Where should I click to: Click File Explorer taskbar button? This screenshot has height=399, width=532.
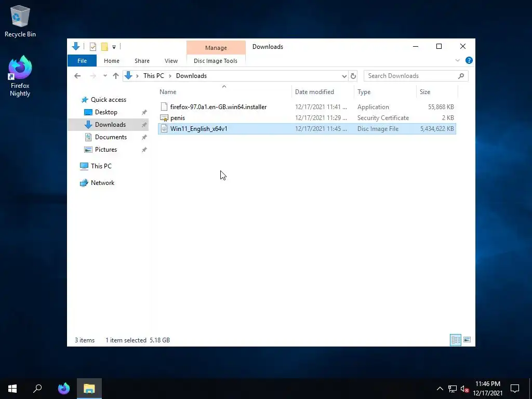point(89,389)
